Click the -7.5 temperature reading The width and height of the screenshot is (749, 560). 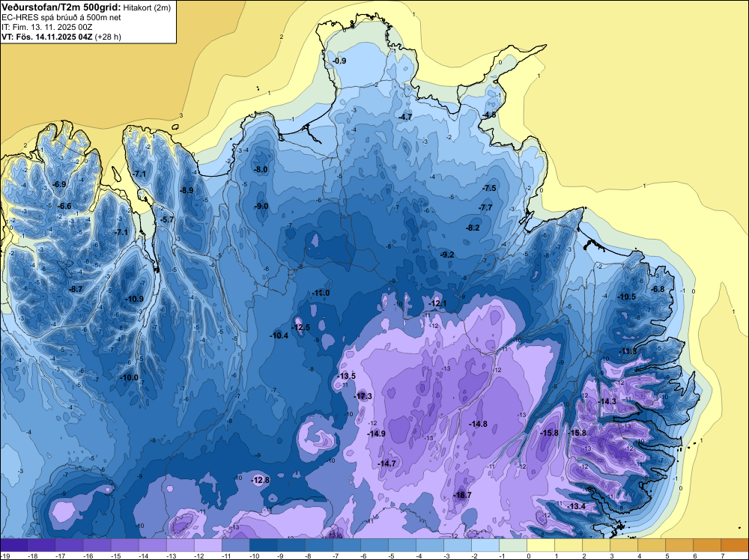click(x=490, y=188)
